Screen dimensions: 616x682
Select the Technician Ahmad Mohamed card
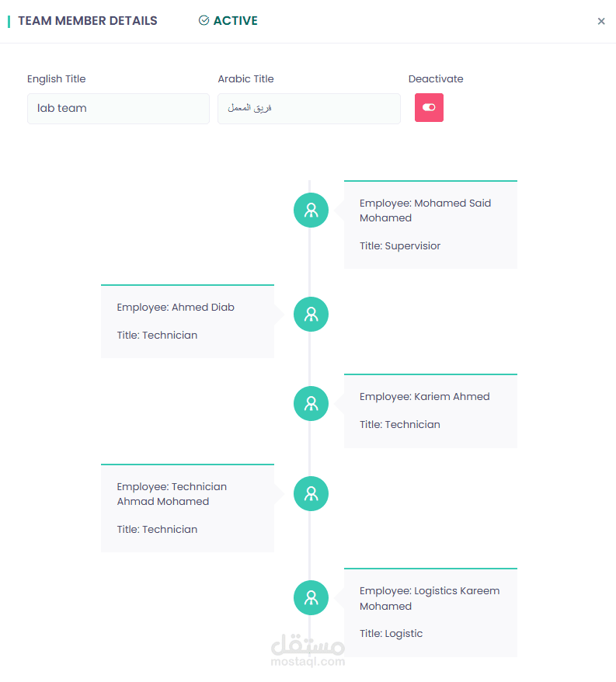(187, 508)
